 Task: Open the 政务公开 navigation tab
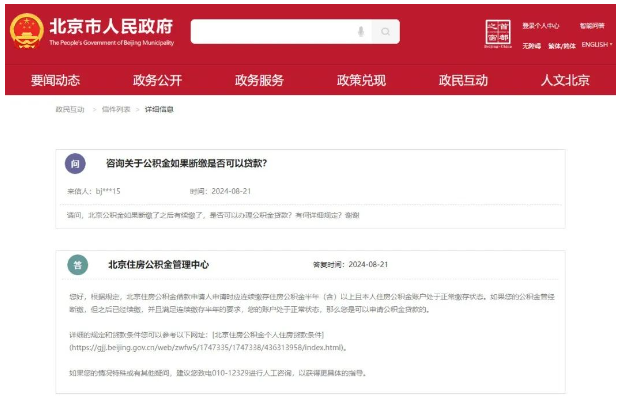(x=157, y=80)
